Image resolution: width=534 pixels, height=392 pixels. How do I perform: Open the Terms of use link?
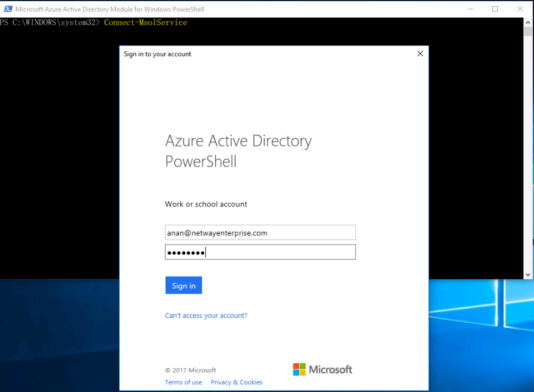(x=183, y=382)
